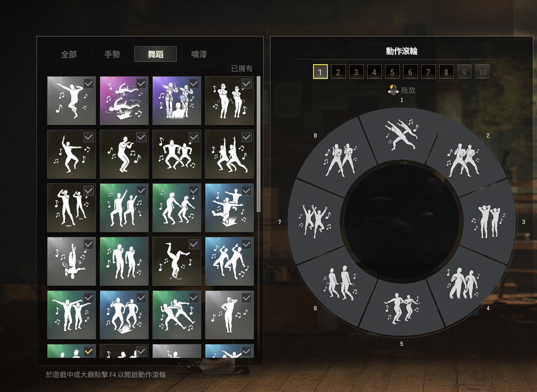Click the emote list scrollbar
Viewport: 537px width, 392px height.
pos(259,144)
